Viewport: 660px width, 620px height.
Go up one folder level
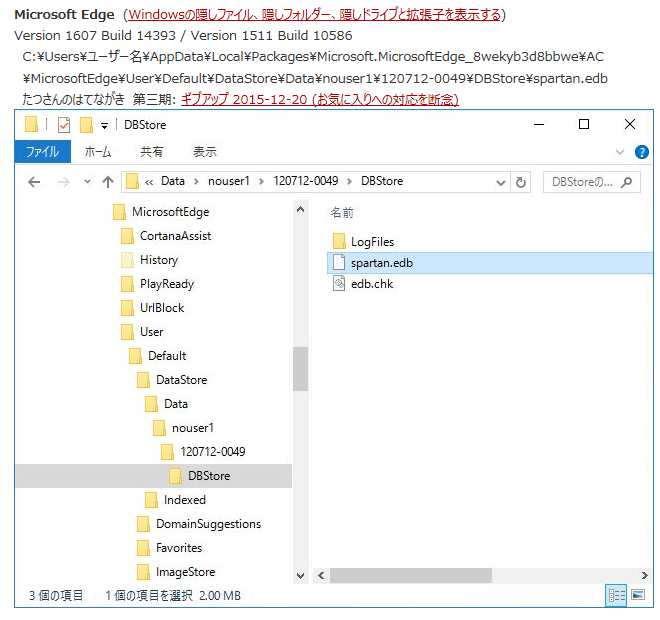tap(108, 182)
